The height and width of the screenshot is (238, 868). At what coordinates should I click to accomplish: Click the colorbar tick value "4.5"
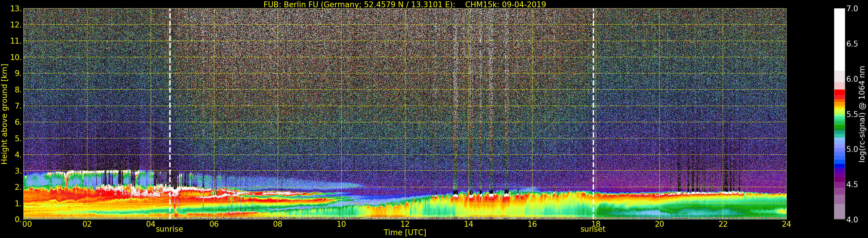(x=852, y=185)
